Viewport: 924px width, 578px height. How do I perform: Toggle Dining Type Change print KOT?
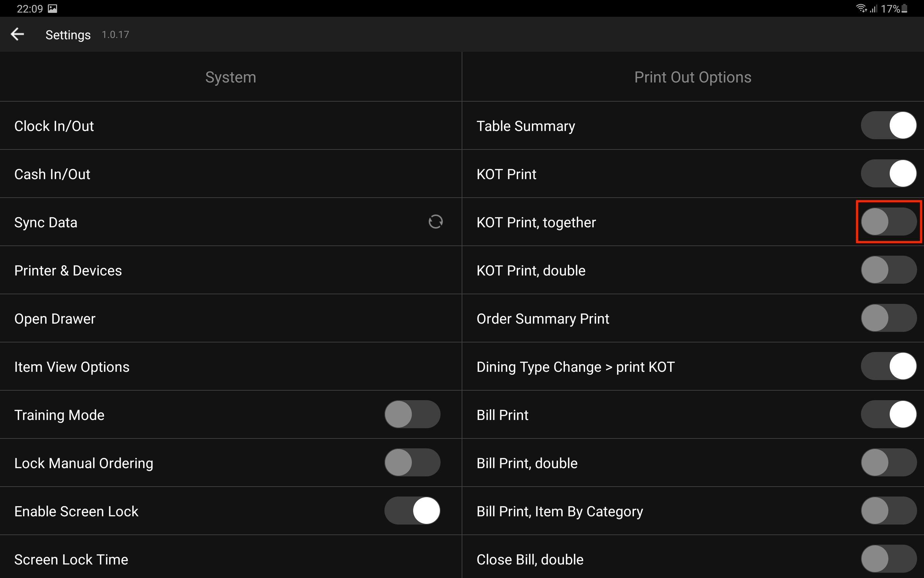[888, 366]
